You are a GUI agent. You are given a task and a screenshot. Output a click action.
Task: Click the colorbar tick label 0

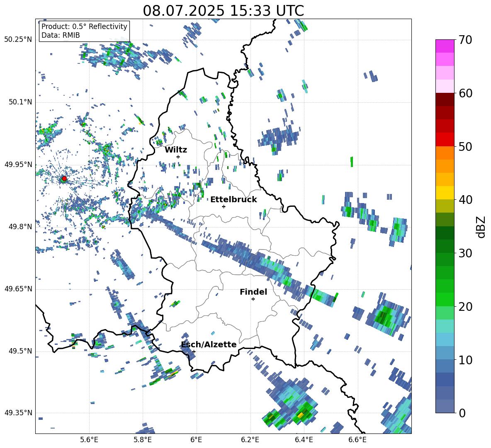(462, 413)
